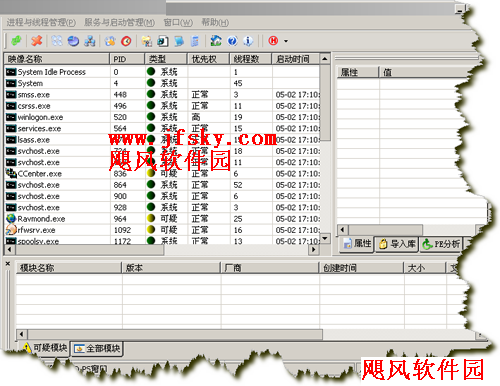This screenshot has width=500, height=386.
Task: Click the 模块名称 column header
Action: [x=69, y=268]
